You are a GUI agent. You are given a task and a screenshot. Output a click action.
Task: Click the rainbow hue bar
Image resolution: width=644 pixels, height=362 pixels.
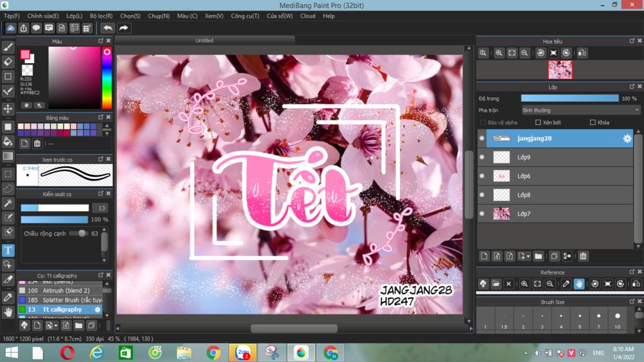click(107, 78)
